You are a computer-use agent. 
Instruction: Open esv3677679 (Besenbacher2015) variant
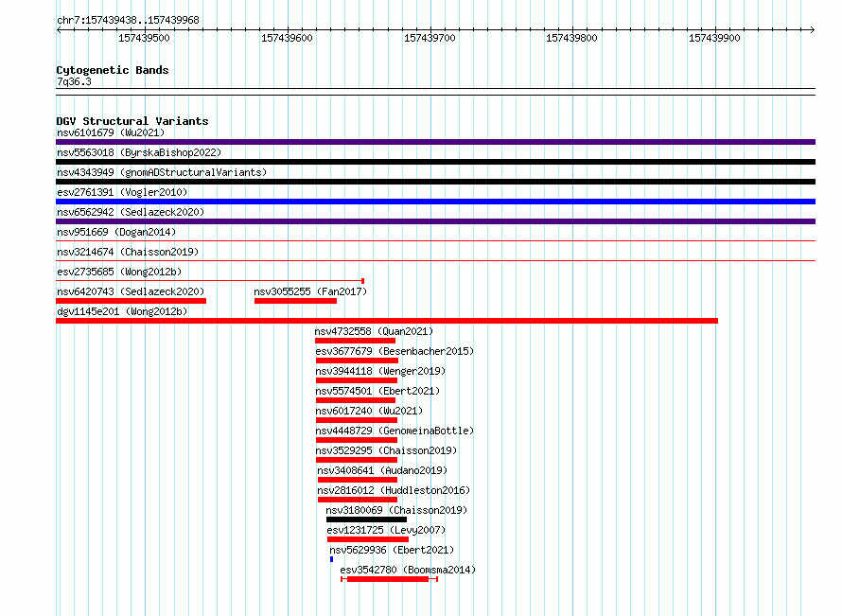point(395,351)
